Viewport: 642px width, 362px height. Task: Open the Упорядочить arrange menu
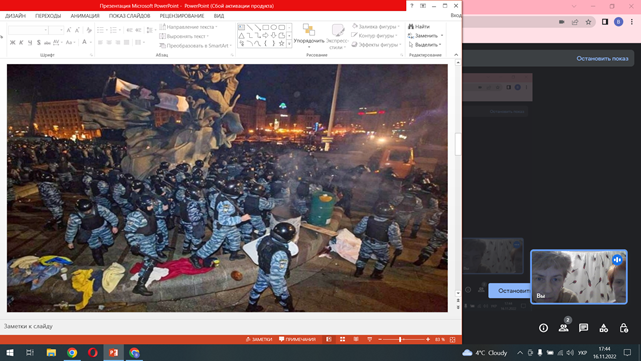pos(309,36)
